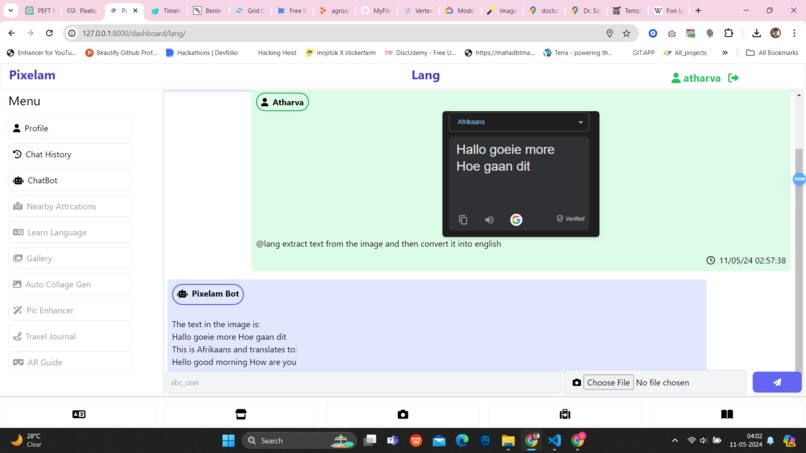Switch to the Grid C tab
806x453 pixels.
click(251, 10)
